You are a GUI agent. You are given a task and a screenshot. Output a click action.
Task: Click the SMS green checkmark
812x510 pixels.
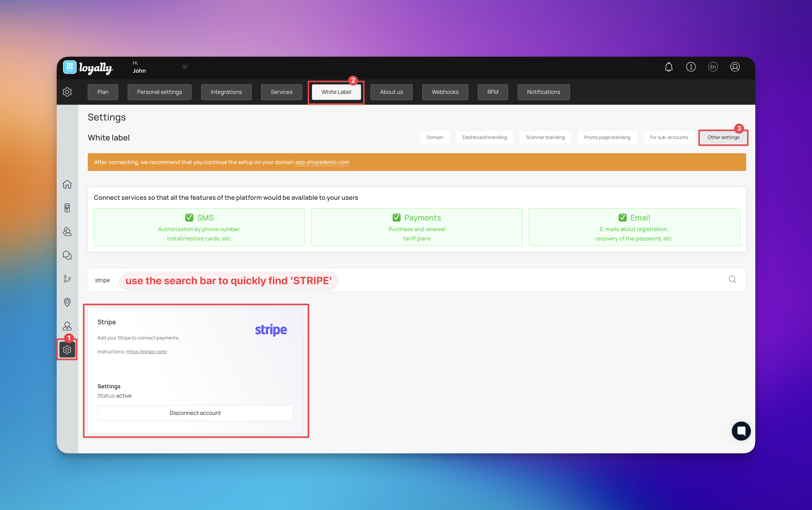(189, 217)
